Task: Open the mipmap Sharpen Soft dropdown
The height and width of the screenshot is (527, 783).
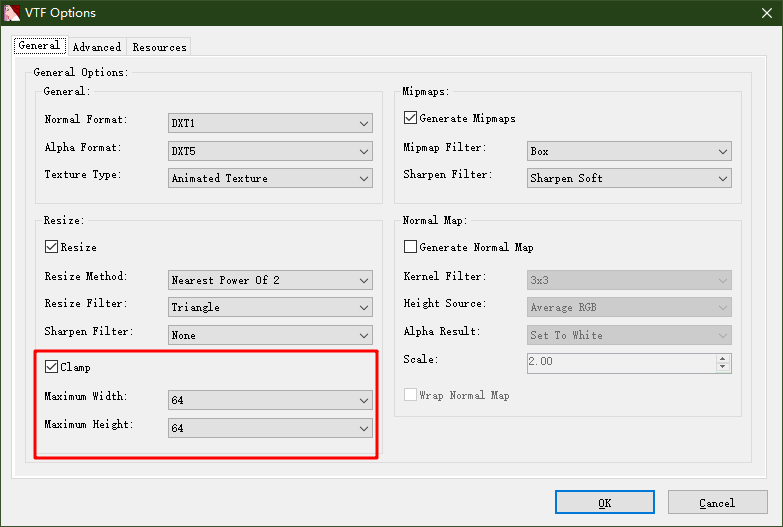Action: (629, 178)
